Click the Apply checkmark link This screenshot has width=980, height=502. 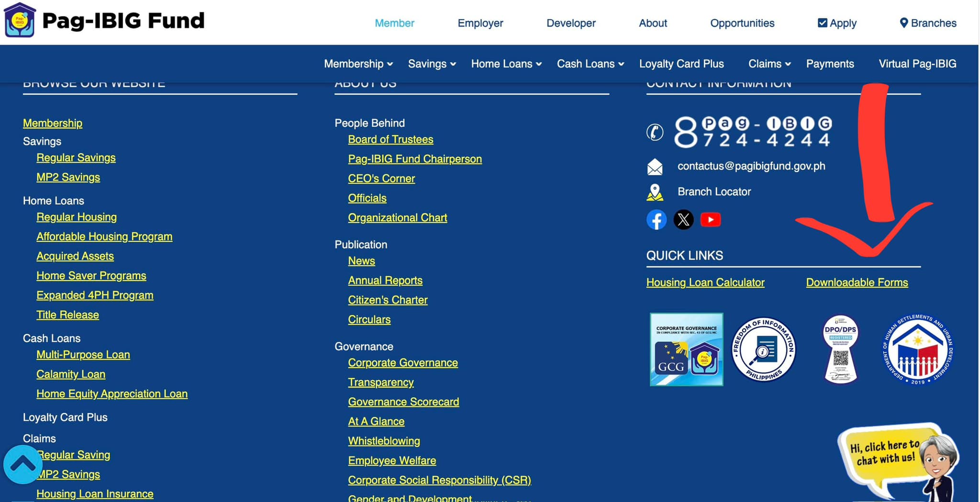[837, 23]
